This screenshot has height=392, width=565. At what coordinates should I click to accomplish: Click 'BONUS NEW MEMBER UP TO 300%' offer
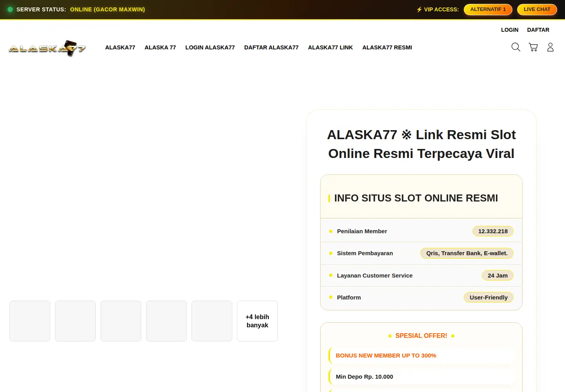pyautogui.click(x=421, y=356)
